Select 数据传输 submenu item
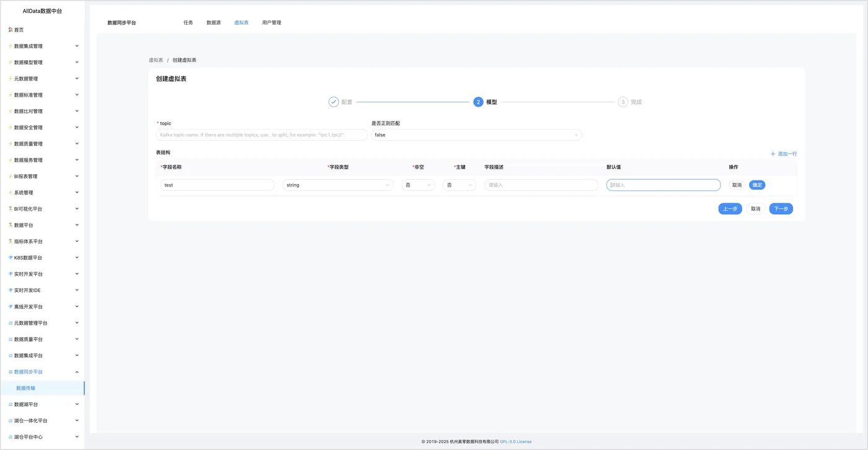The height and width of the screenshot is (450, 868). pyautogui.click(x=42, y=388)
